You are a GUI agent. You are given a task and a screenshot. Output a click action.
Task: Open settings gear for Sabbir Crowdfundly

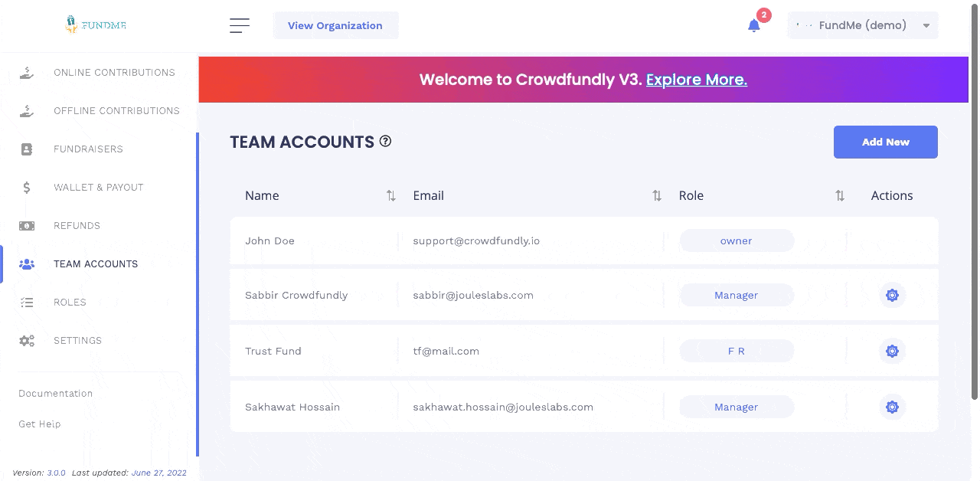tap(892, 295)
